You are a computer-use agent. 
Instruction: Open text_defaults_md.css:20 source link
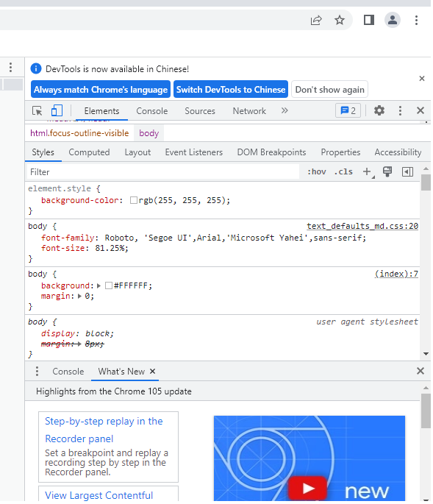point(362,226)
